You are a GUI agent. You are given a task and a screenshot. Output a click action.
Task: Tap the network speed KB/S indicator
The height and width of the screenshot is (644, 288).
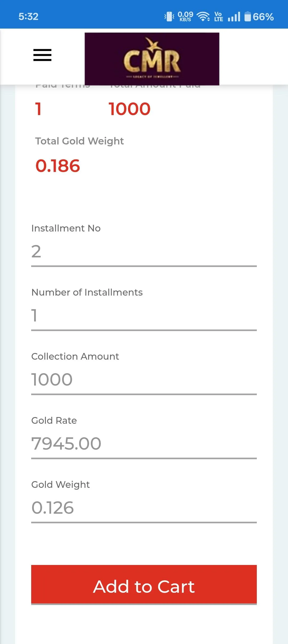tap(185, 17)
